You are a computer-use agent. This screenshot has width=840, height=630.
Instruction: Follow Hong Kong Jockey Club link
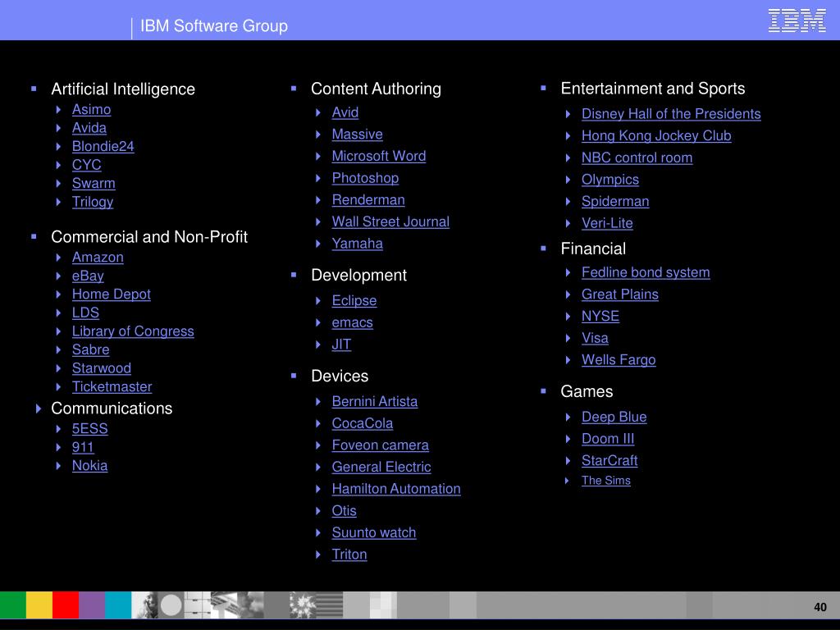point(656,135)
